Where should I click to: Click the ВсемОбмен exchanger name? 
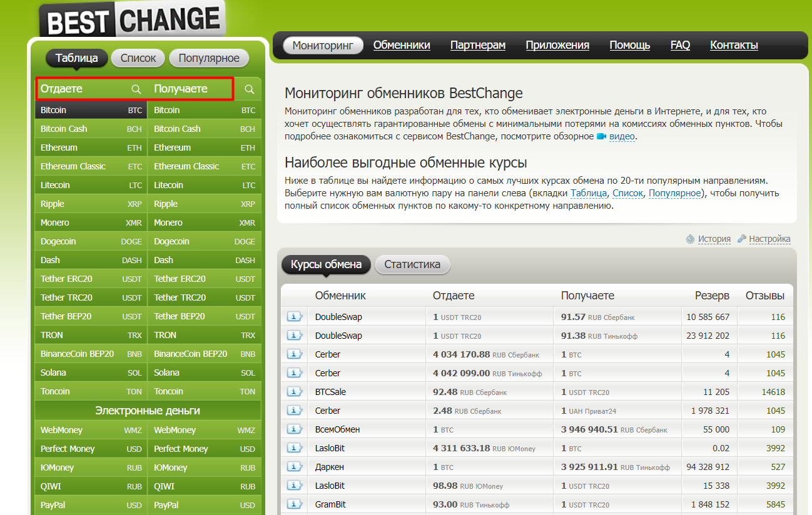tap(337, 429)
